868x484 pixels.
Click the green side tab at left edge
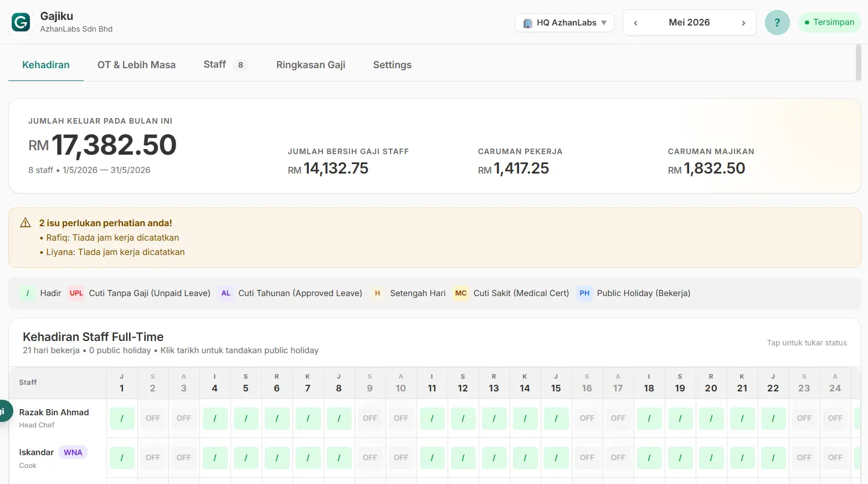[6, 411]
